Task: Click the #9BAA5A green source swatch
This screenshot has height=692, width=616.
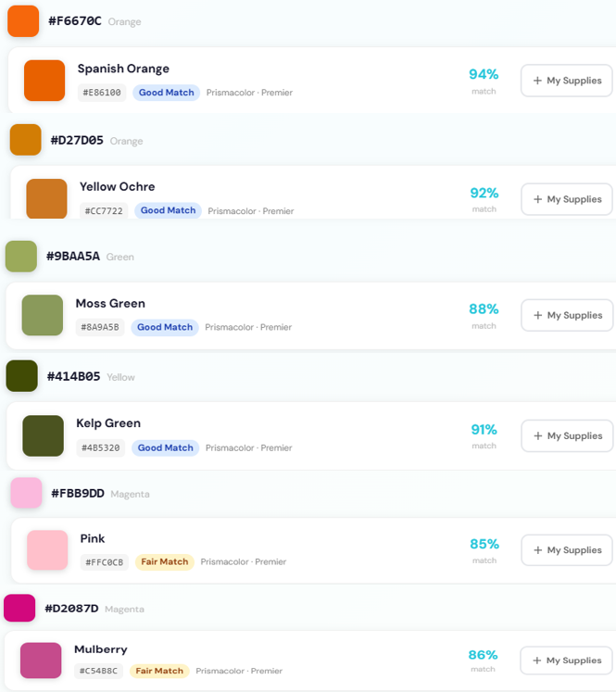Action: point(20,257)
